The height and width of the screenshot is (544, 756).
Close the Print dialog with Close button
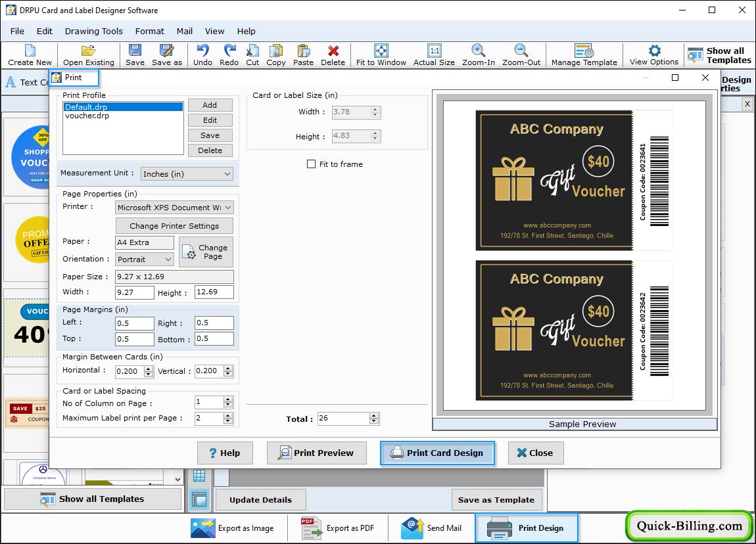(536, 453)
